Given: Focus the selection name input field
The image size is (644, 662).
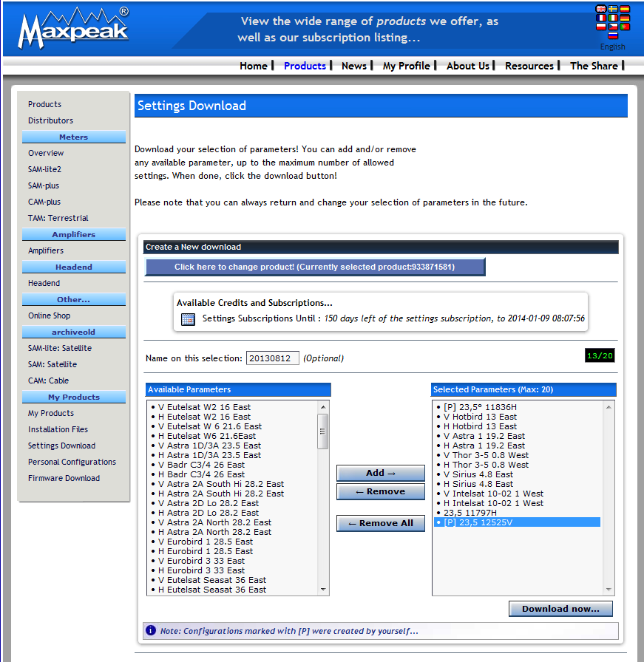Looking at the screenshot, I should pos(273,358).
